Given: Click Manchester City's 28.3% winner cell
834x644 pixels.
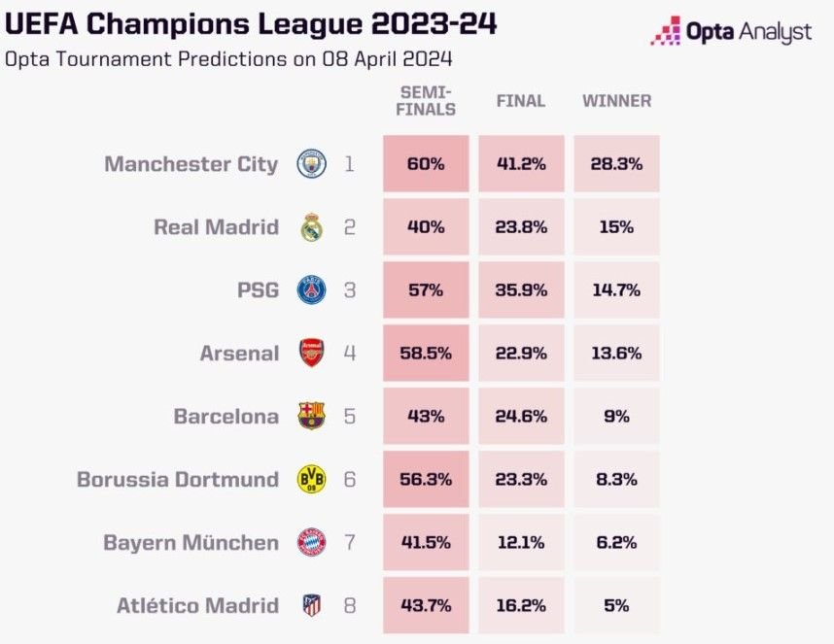Looking at the screenshot, I should pyautogui.click(x=616, y=163).
